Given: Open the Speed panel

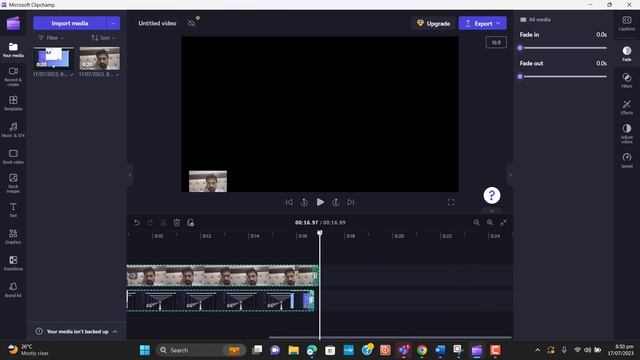Looking at the screenshot, I should 627,160.
